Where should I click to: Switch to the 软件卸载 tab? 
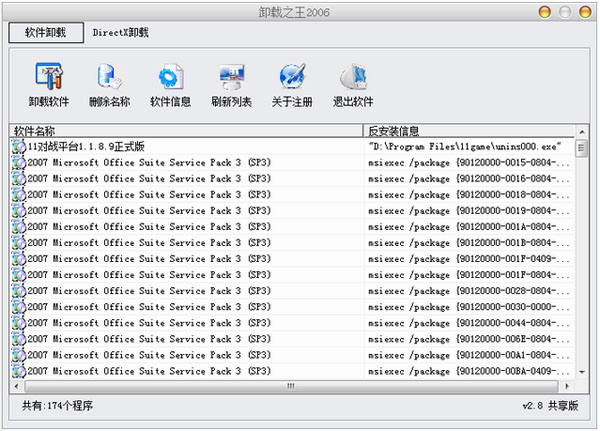tap(44, 32)
